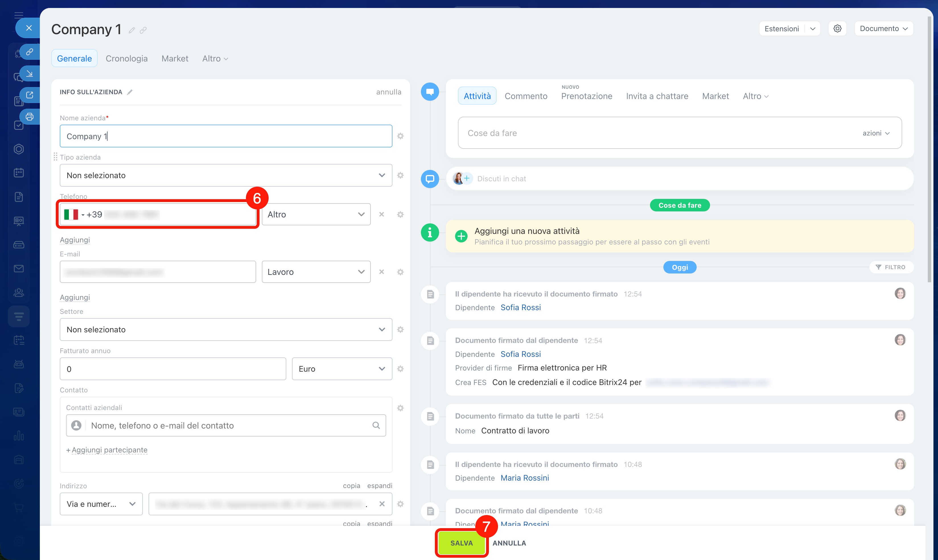Click the open in new window icon
The height and width of the screenshot is (560, 938).
click(29, 95)
